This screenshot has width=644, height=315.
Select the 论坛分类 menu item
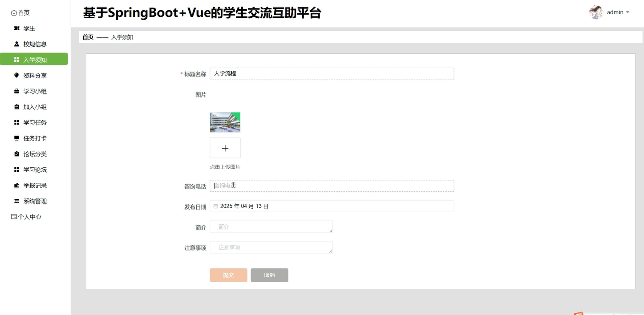coord(35,154)
